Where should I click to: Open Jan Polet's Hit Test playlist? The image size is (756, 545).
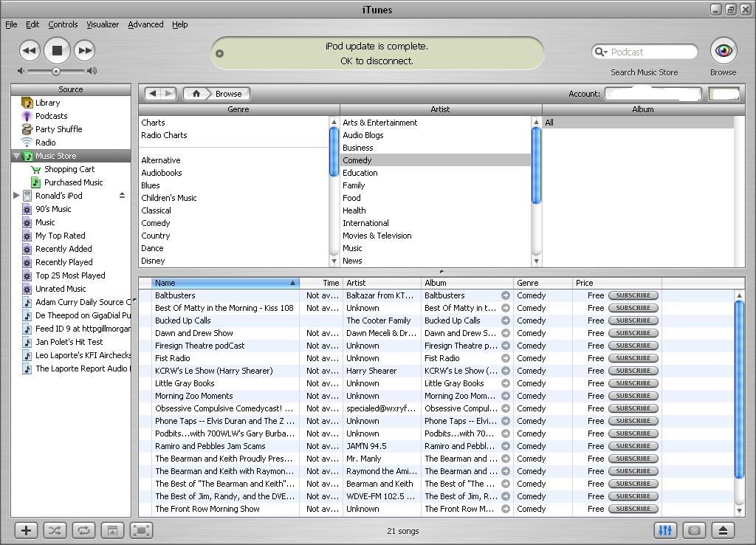click(x=71, y=342)
